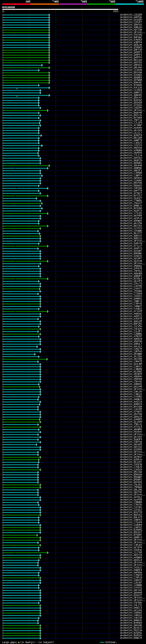Click the red 20% identity legend segment
This screenshot has height=644, width=146.
(16, 4)
